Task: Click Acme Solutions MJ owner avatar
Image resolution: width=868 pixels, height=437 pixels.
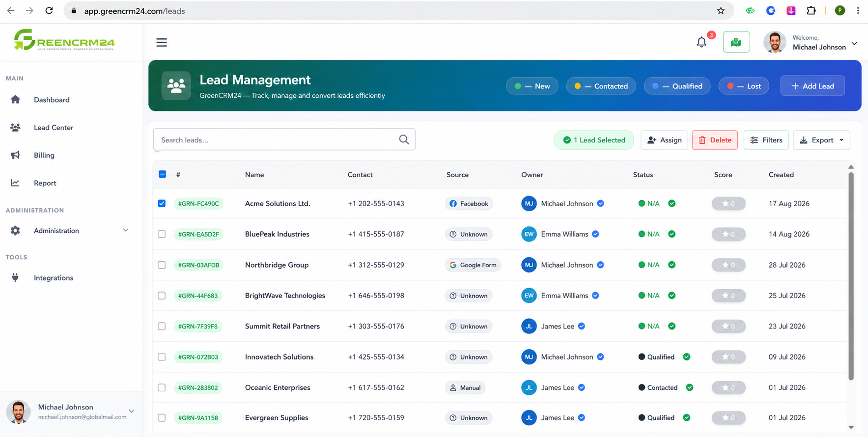Action: point(529,203)
